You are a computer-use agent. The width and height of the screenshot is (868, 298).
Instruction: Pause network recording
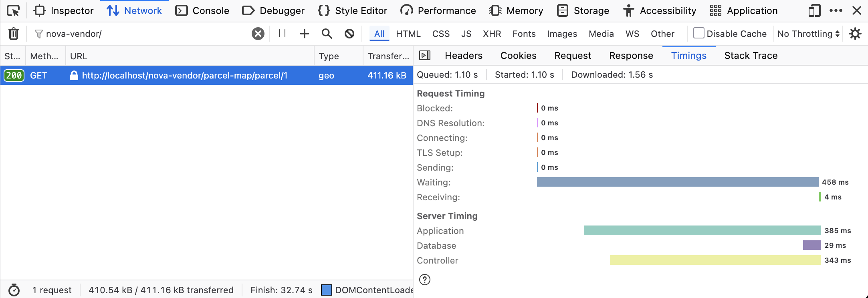point(282,34)
